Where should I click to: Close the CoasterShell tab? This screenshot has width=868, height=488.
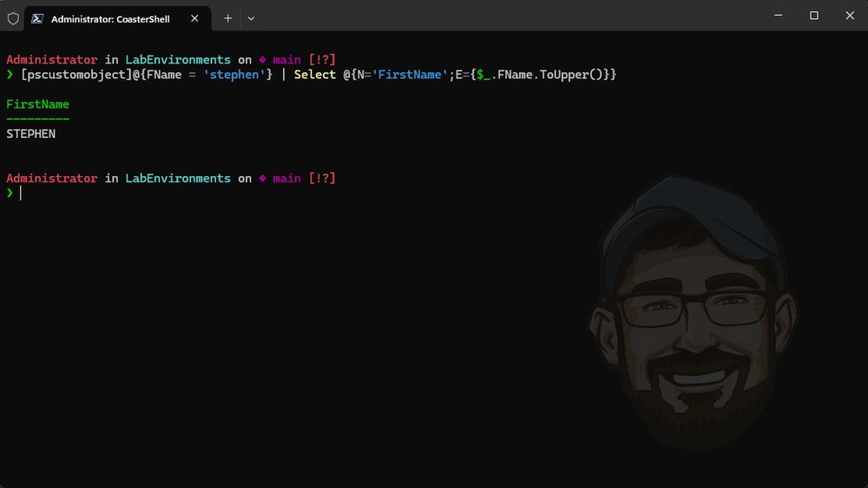pyautogui.click(x=194, y=18)
